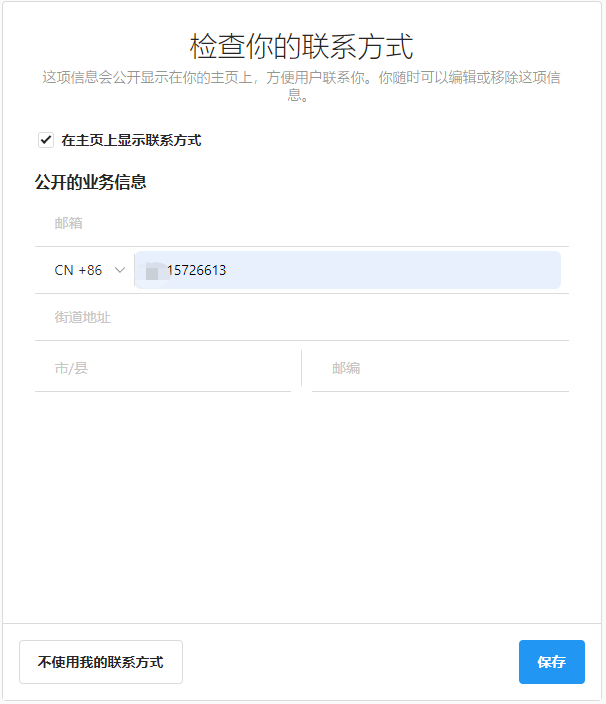Select the 邮编 postal code field
The height and width of the screenshot is (704, 606).
440,368
